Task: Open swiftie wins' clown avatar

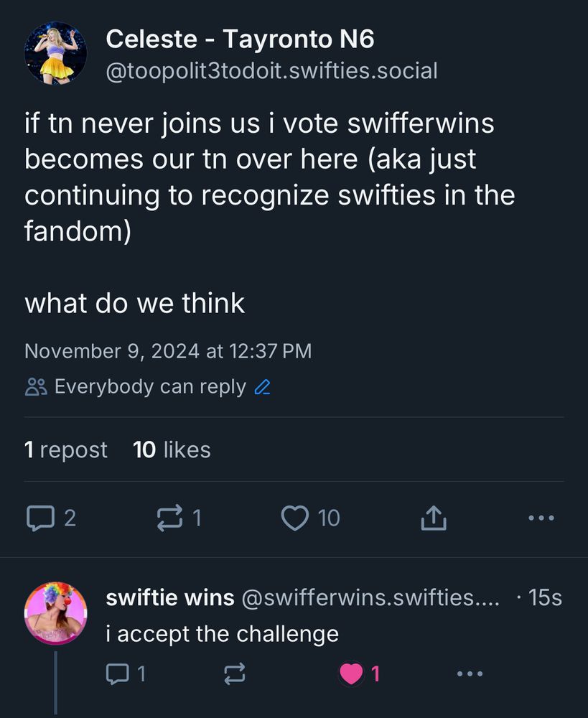Action: 55,612
